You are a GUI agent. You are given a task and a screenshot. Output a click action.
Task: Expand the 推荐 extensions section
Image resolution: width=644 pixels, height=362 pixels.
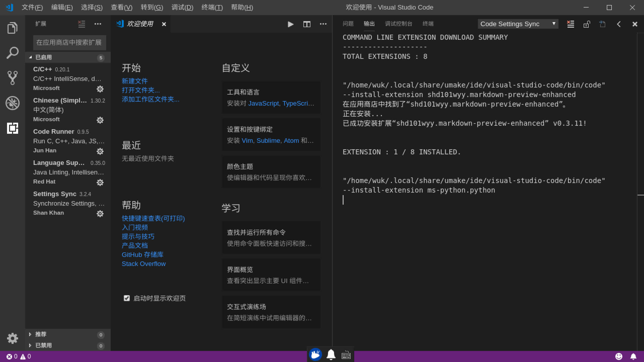41,334
